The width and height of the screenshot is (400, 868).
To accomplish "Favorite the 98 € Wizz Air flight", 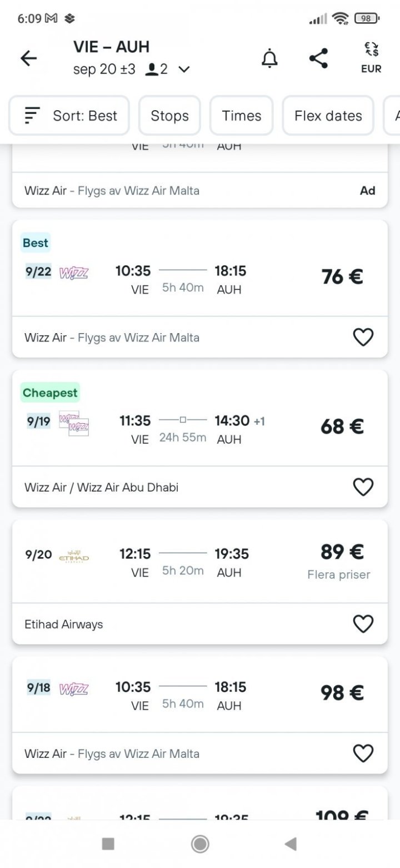I will point(363,753).
